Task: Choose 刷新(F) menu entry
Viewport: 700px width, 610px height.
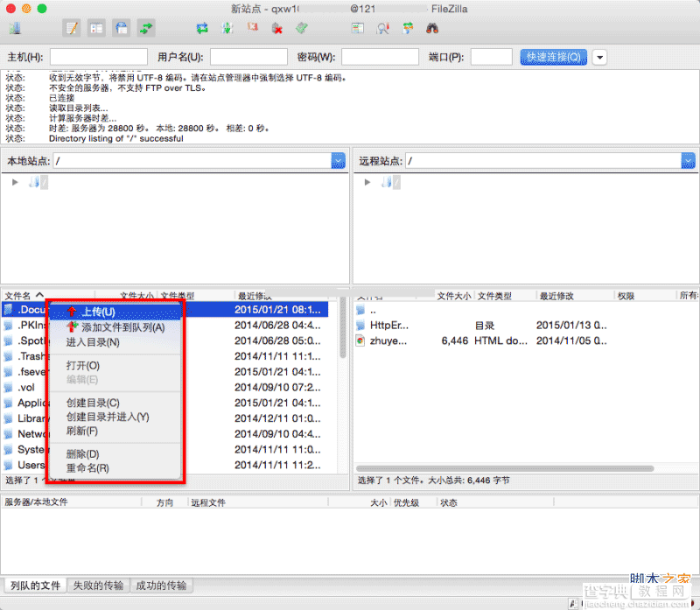Action: 115,431
